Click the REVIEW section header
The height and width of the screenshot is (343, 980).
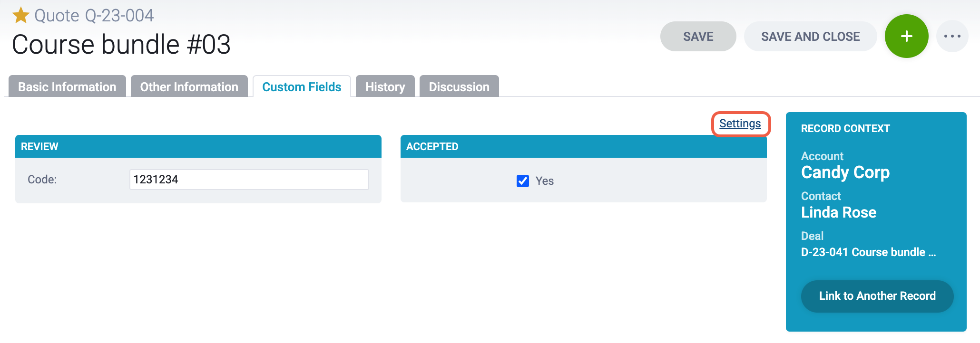198,146
